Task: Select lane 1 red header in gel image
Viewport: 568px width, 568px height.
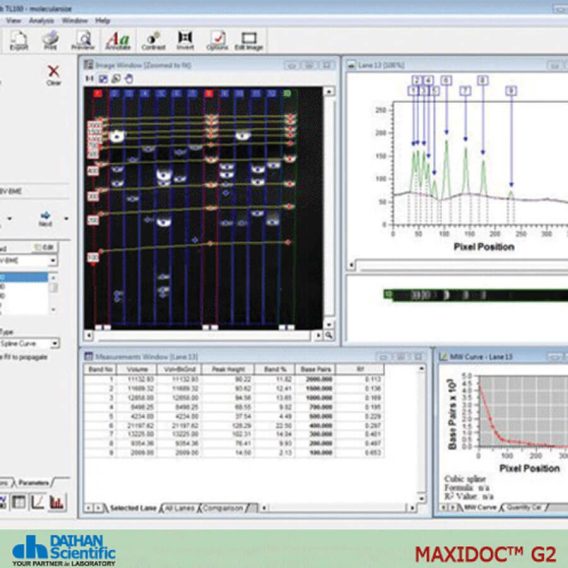Action: [97, 94]
